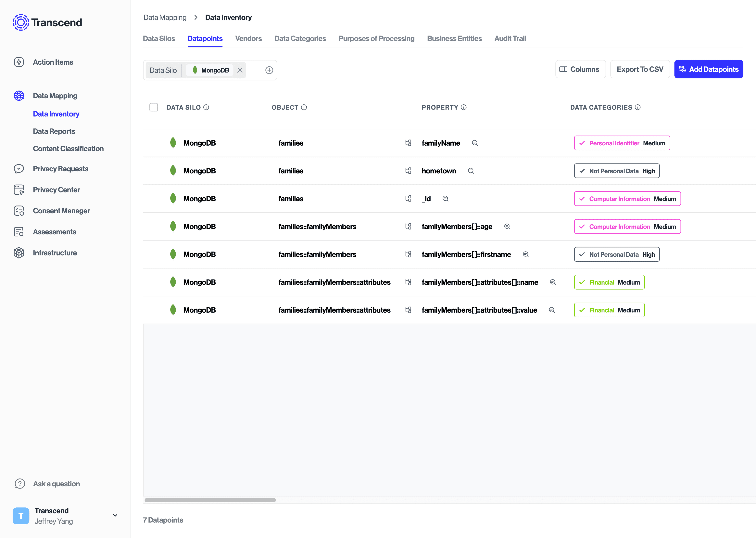Image resolution: width=756 pixels, height=538 pixels.
Task: Expand the Jeffrey Yang account chevron
Action: point(115,516)
